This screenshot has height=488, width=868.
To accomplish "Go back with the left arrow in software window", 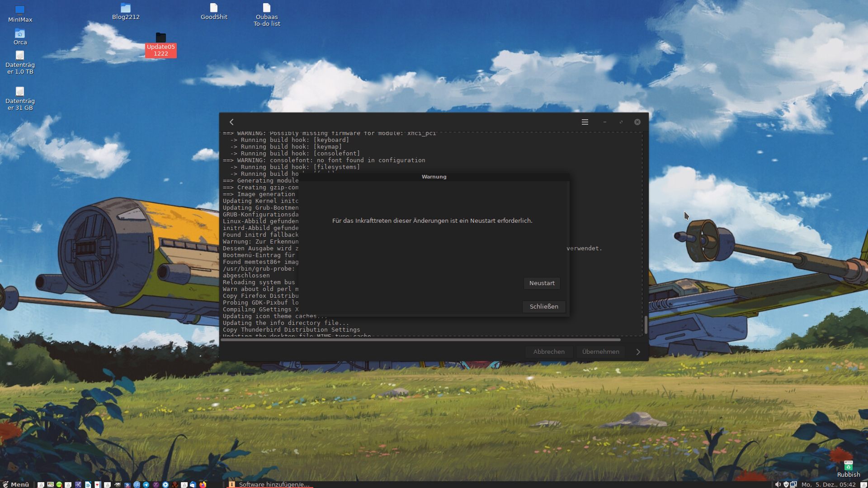I will 231,122.
